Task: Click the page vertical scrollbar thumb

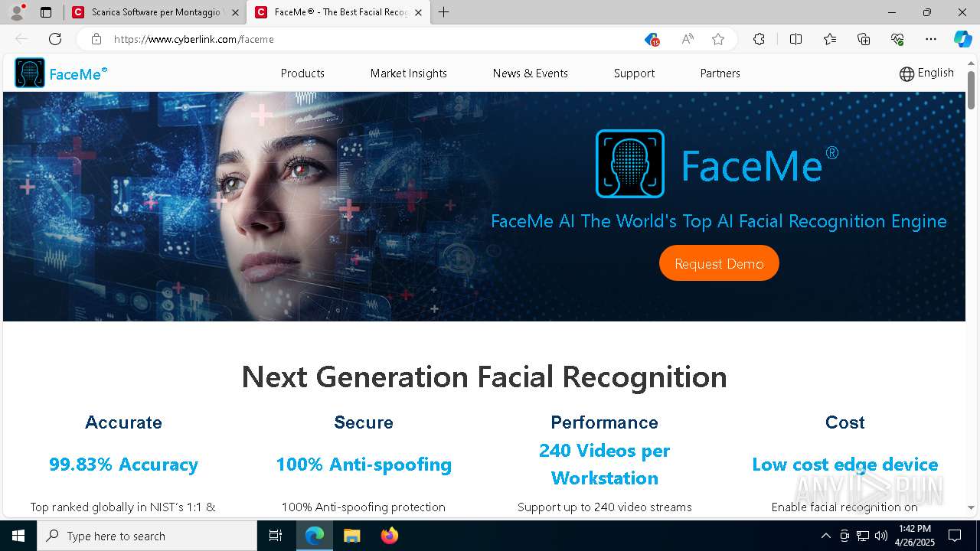Action: tap(971, 90)
